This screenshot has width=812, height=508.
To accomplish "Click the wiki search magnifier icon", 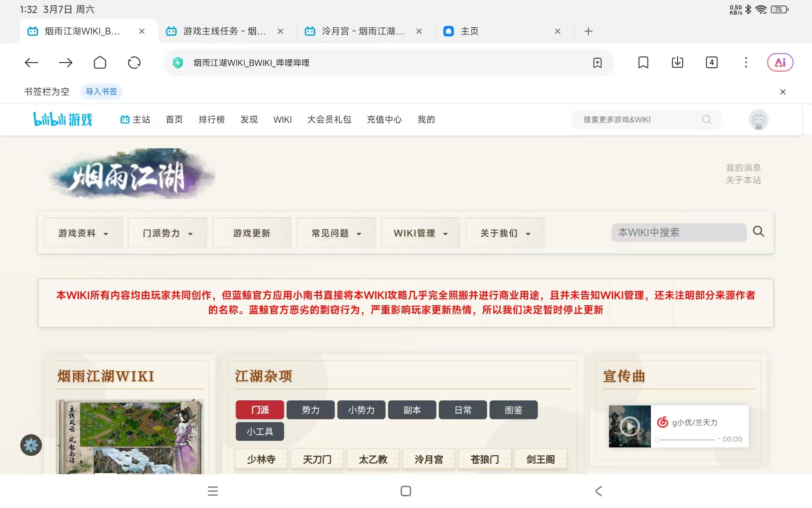I will [x=758, y=231].
